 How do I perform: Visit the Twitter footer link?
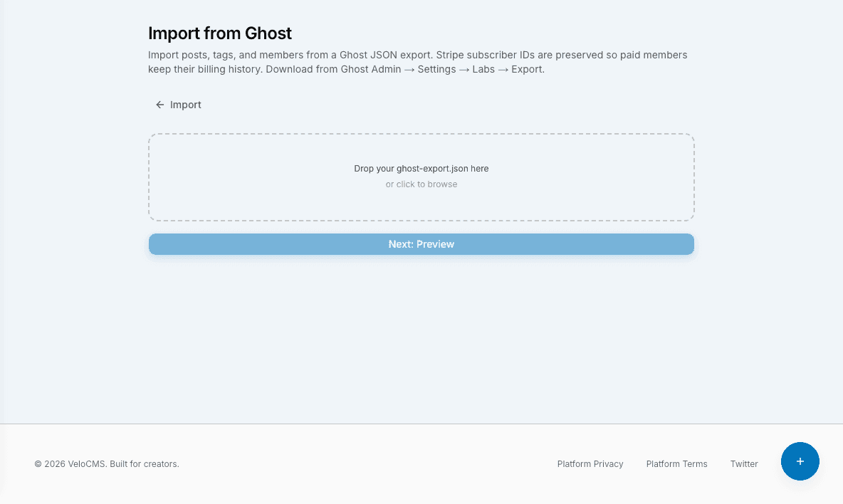click(x=743, y=463)
